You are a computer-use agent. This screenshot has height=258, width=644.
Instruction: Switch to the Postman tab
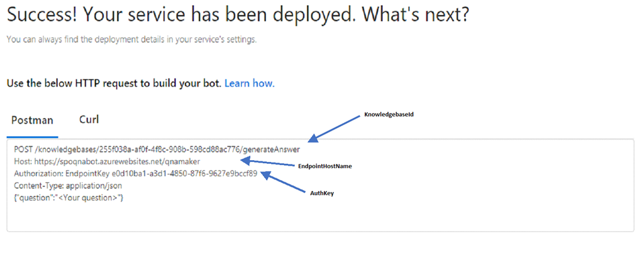tap(32, 121)
